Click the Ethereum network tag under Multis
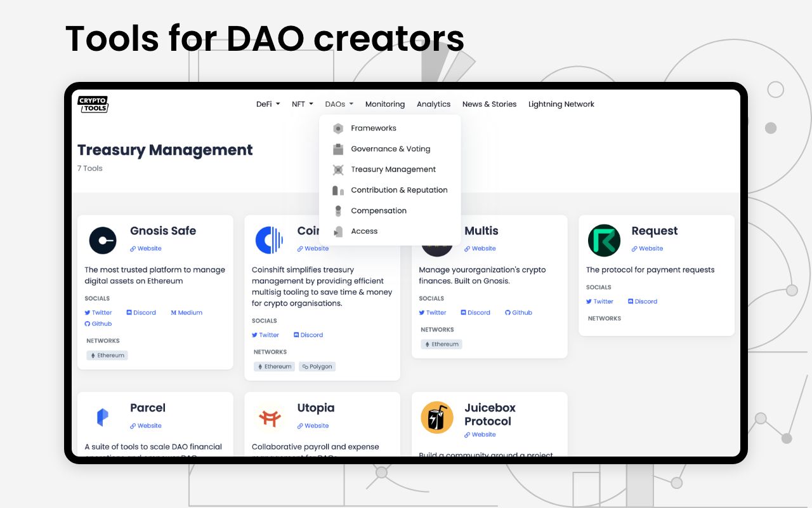The image size is (812, 508). [441, 344]
